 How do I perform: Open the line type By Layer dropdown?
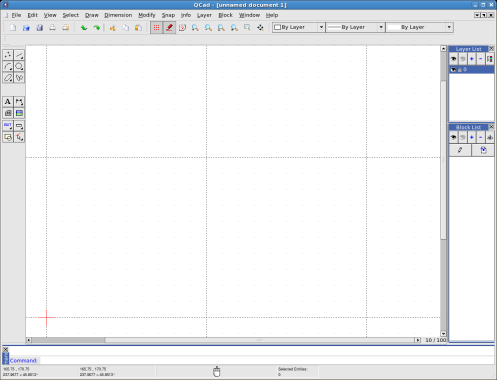click(419, 27)
